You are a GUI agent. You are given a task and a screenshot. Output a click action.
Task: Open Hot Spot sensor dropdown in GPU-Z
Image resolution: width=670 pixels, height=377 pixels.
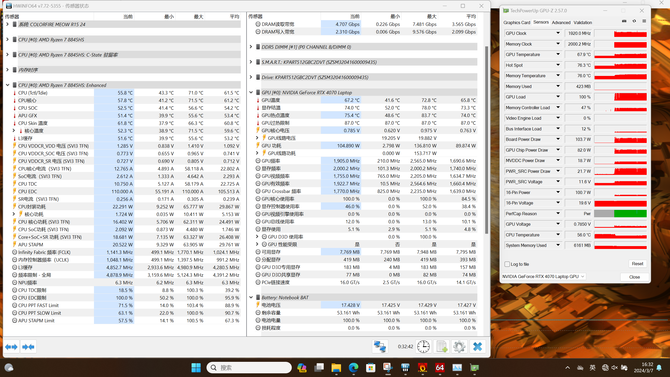coord(558,65)
